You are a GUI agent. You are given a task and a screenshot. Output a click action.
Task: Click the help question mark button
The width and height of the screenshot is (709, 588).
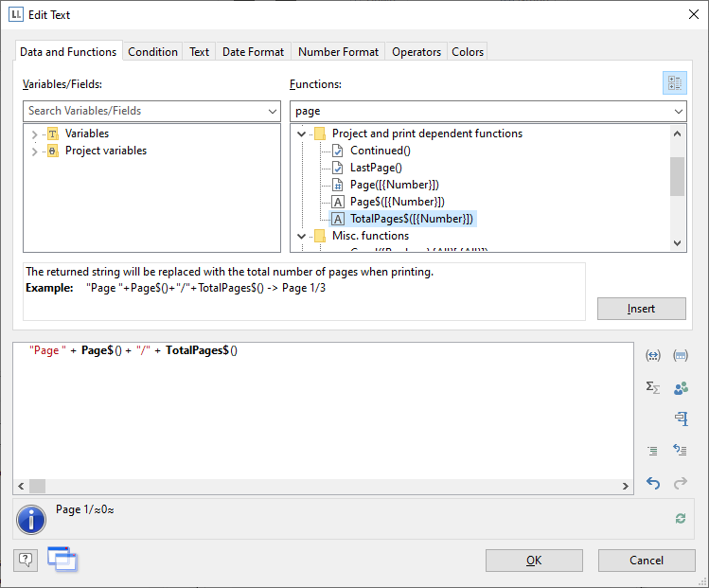click(26, 560)
